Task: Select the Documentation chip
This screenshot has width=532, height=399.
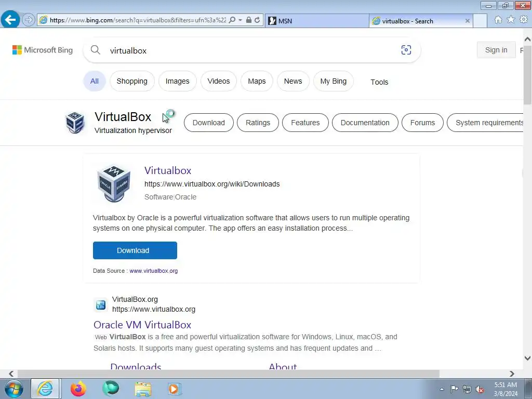Action: pyautogui.click(x=365, y=123)
